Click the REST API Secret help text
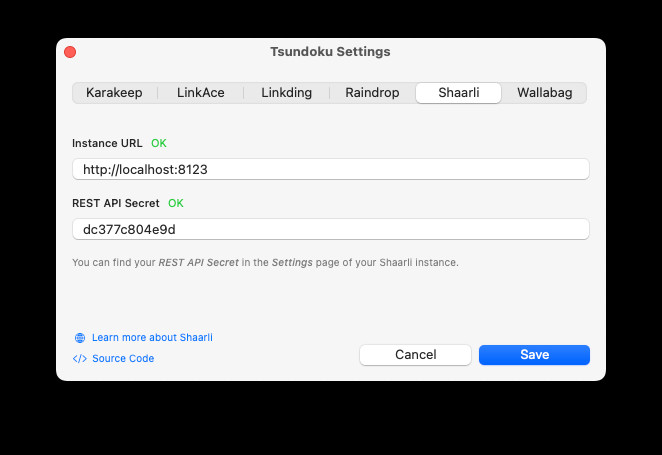This screenshot has height=455, width=662. tap(265, 262)
